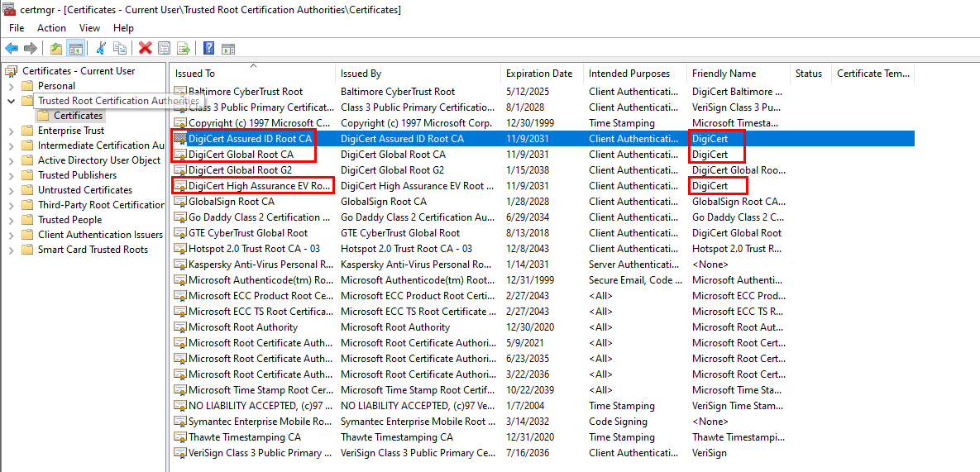Sort by the Issued To column header
Screen dimensions: 980x472
click(253, 74)
